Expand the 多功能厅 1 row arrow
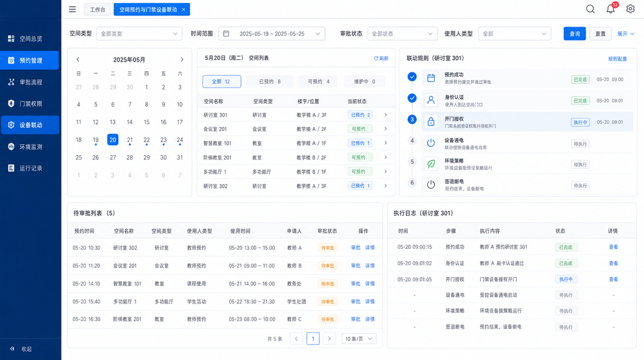The height and width of the screenshot is (360, 644). 385,171
